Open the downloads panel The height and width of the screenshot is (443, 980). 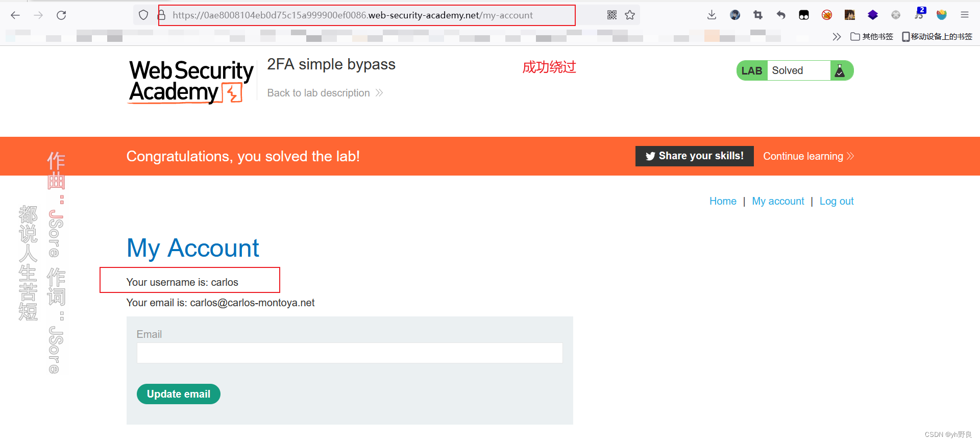tap(712, 15)
